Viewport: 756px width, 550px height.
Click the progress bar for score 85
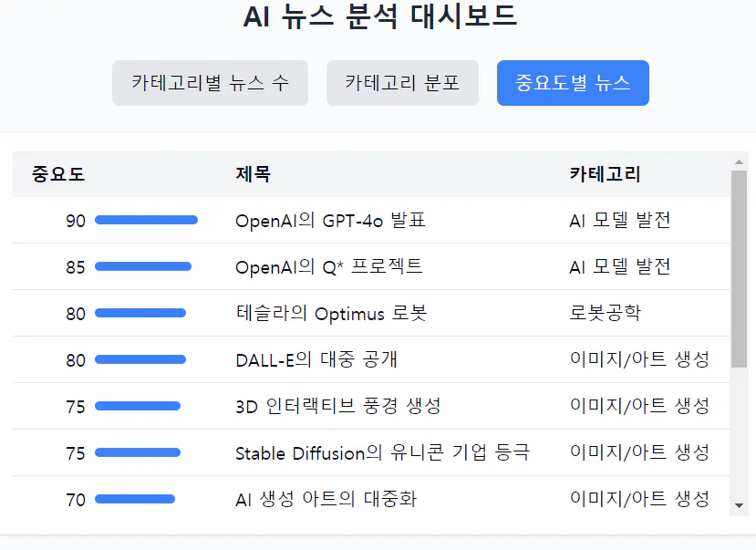pyautogui.click(x=143, y=266)
